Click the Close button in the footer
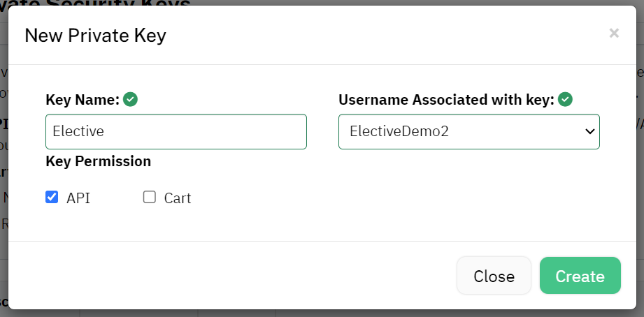Screen dimensions: 644x317 (x=494, y=276)
